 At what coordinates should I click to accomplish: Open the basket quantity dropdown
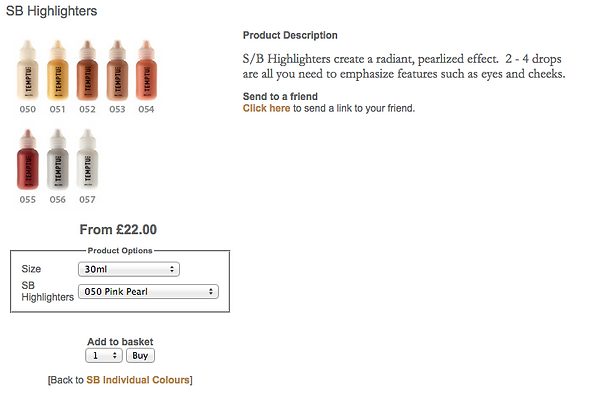pos(104,356)
